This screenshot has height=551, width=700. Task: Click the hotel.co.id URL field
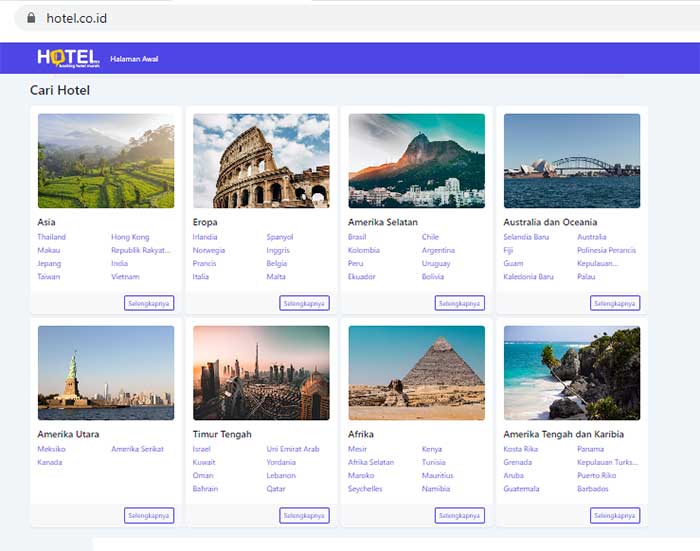357,18
